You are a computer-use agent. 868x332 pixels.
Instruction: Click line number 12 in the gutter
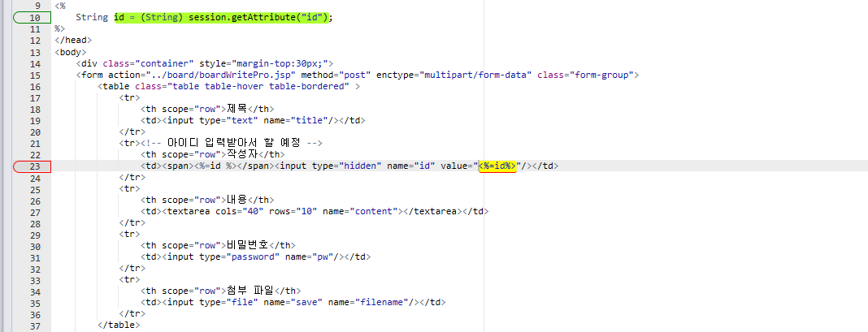(35, 41)
